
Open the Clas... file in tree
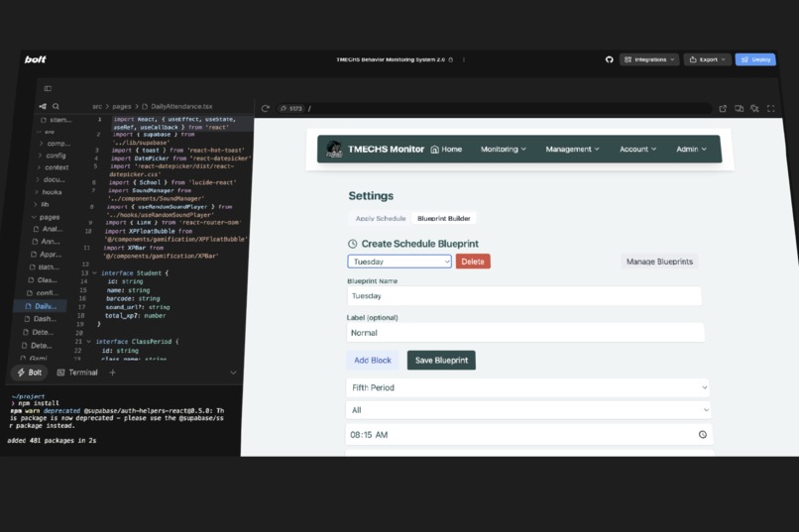(43, 280)
